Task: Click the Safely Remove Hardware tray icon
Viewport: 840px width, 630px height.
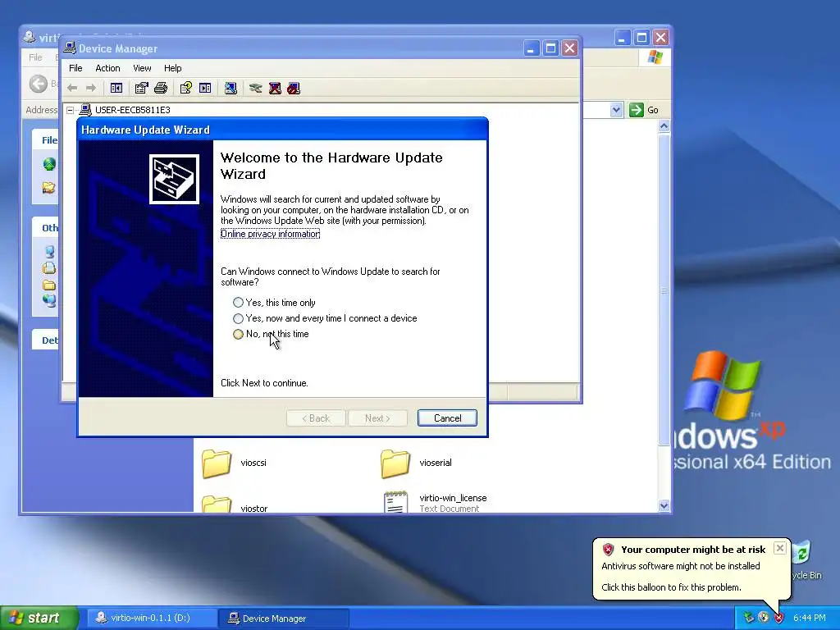Action: point(749,618)
